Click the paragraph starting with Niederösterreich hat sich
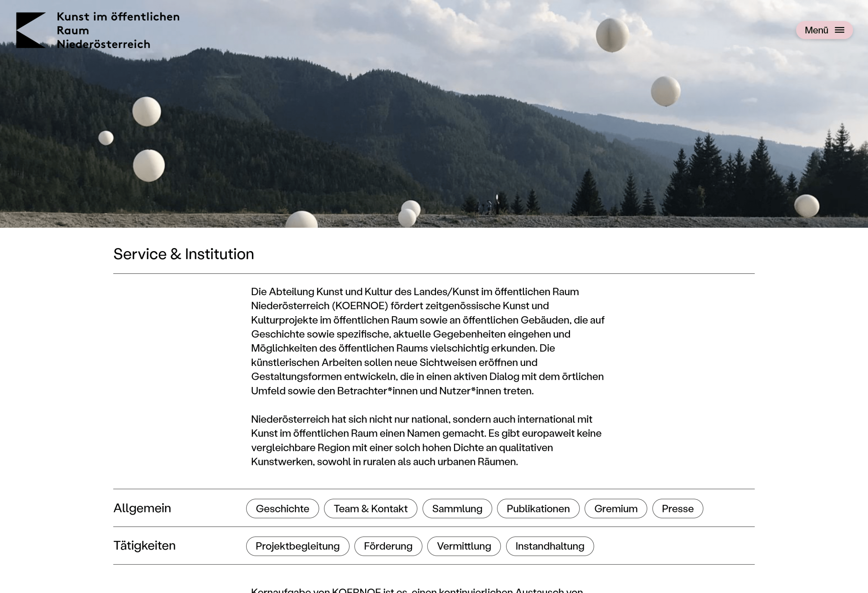868x593 pixels. [426, 441]
